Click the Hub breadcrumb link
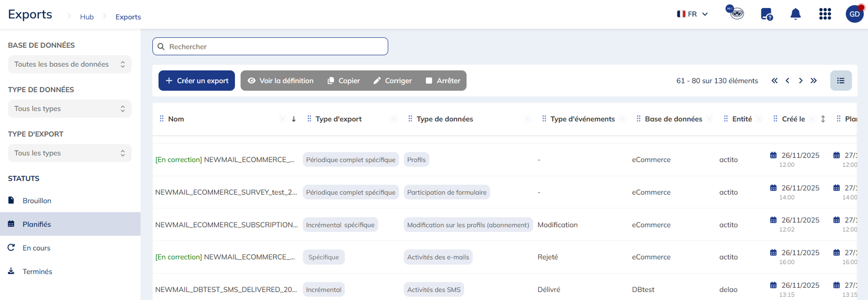868x300 pixels. (87, 17)
